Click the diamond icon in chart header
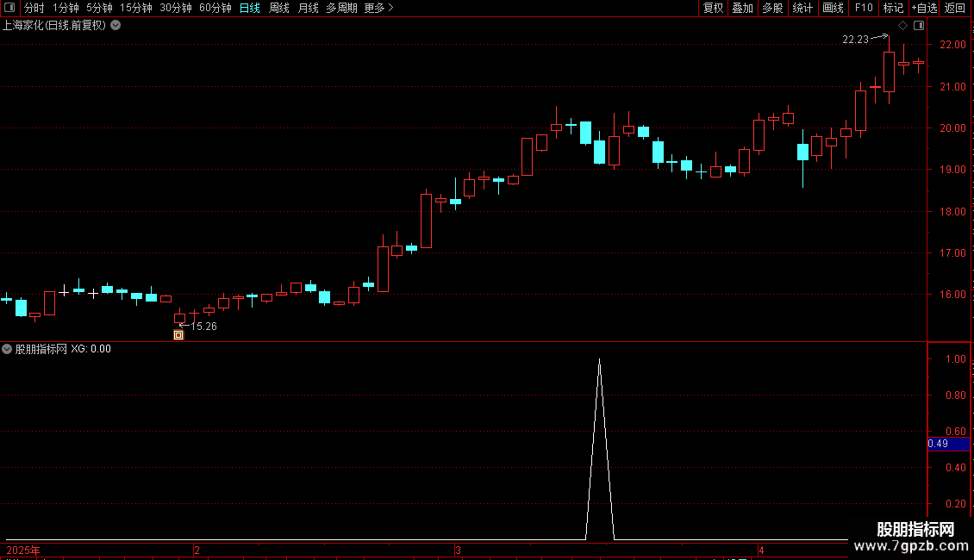Screen dimensions: 974x560 tap(903, 26)
